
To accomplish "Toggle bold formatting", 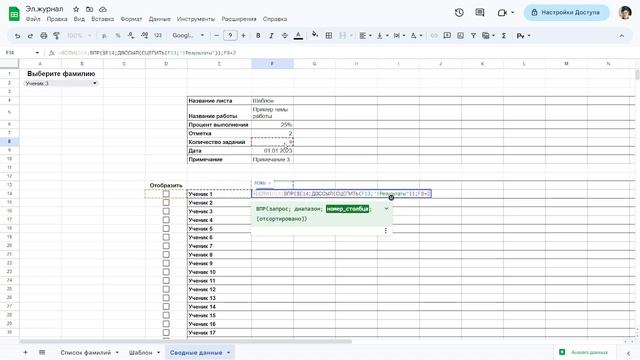I will pyautogui.click(x=258, y=36).
